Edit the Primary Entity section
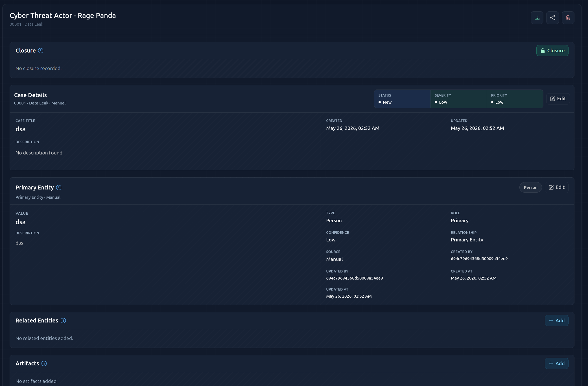 pyautogui.click(x=556, y=187)
